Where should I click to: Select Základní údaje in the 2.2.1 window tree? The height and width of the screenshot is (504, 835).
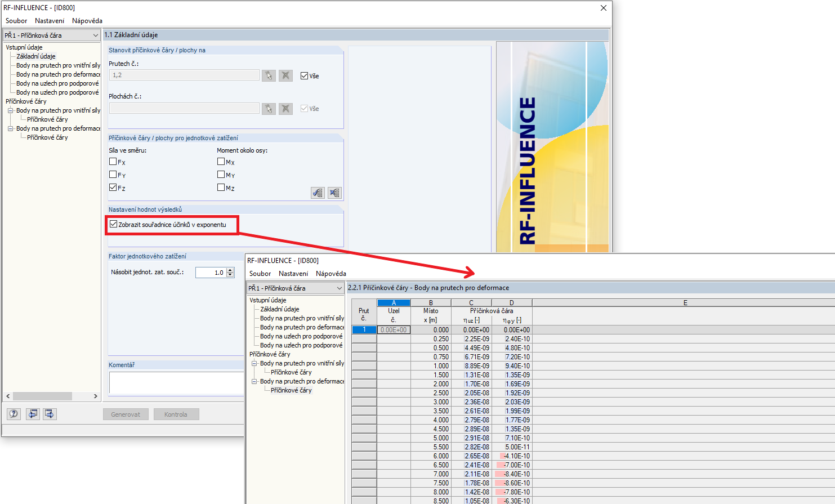pos(280,309)
